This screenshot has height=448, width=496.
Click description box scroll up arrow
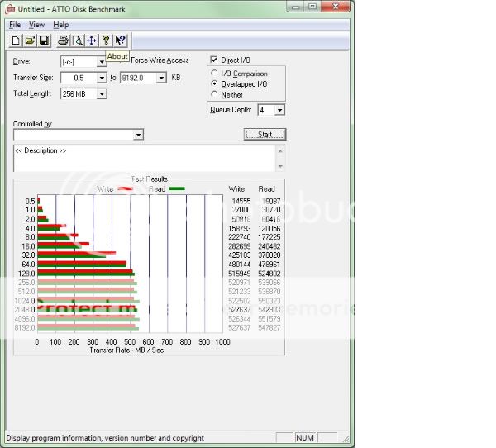280,151
